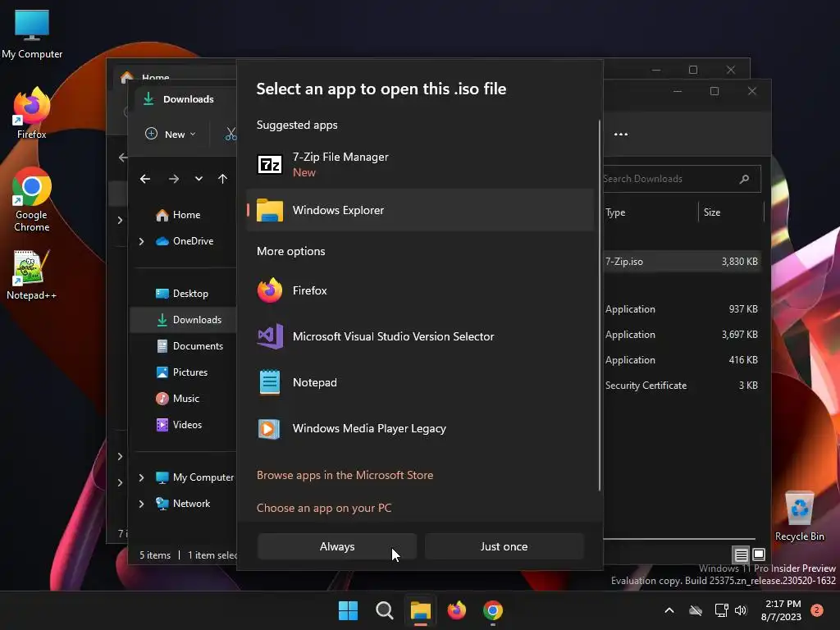Open Pictures in the sidebar
This screenshot has height=630, width=840.
coord(181,372)
